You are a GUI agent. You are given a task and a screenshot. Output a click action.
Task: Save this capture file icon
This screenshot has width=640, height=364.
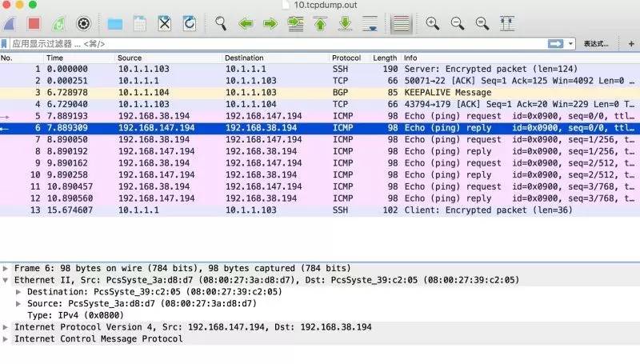pos(139,24)
